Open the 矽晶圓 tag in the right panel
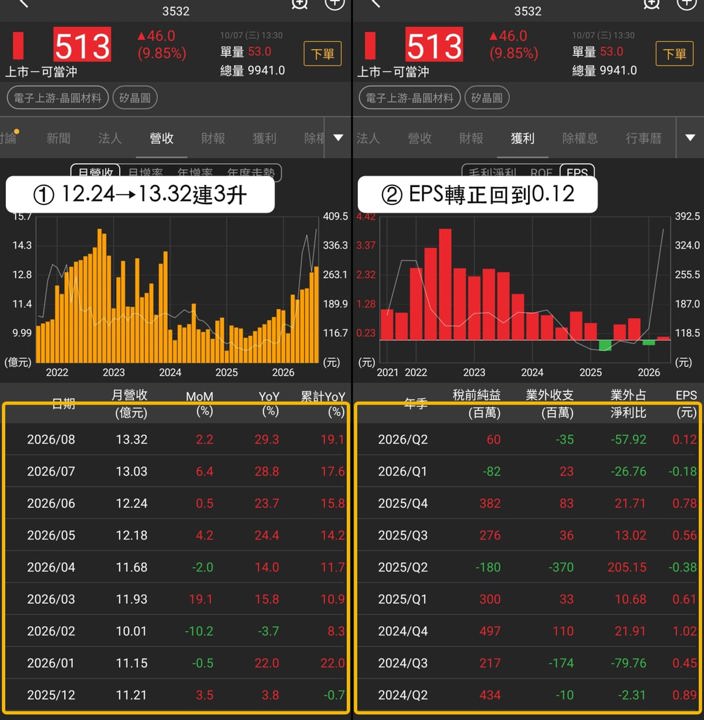This screenshot has width=704, height=720. click(487, 98)
